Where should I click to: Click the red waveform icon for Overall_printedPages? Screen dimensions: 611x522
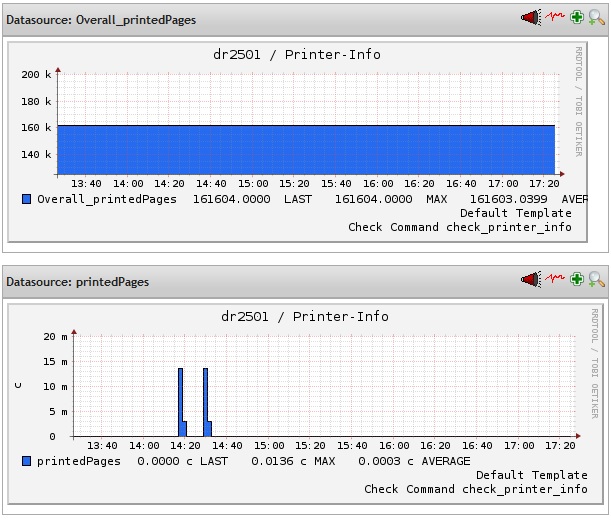[x=554, y=18]
